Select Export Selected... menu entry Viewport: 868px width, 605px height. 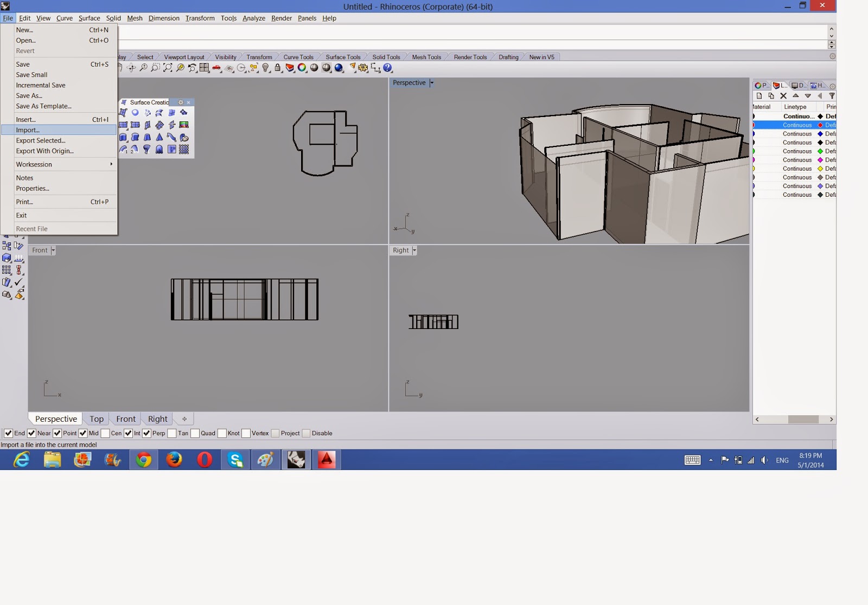(59, 140)
